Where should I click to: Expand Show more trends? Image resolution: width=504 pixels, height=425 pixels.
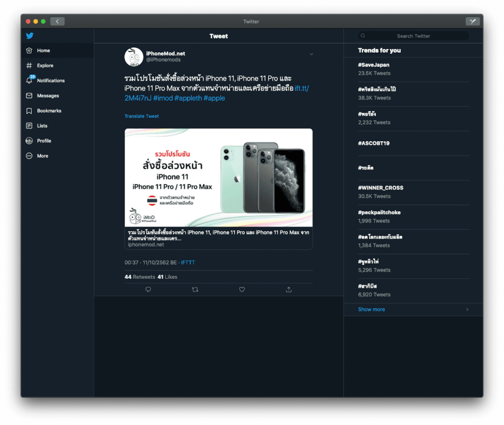tap(371, 309)
